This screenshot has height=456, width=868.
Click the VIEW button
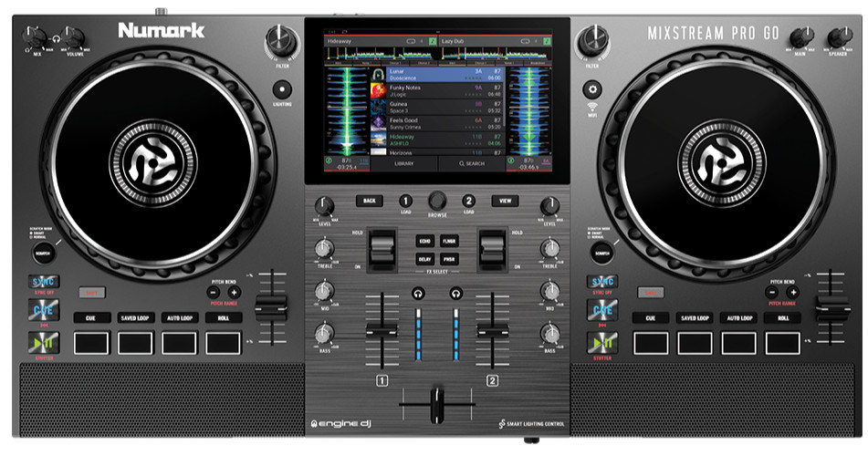506,201
